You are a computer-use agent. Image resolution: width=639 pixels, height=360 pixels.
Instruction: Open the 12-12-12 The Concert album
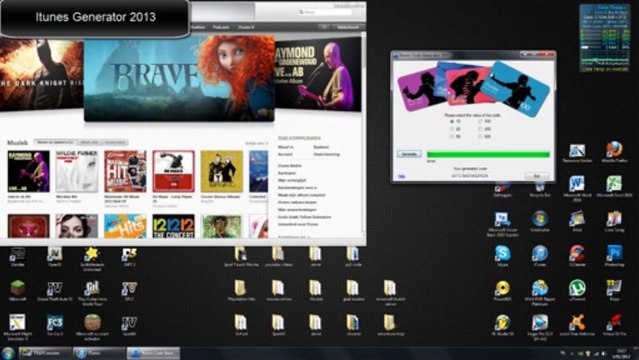[x=174, y=226]
